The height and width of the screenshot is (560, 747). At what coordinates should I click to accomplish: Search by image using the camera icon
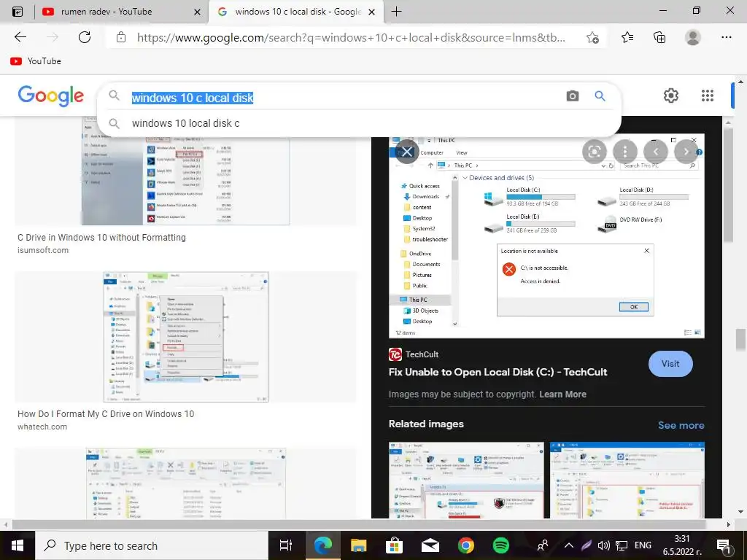coord(572,96)
